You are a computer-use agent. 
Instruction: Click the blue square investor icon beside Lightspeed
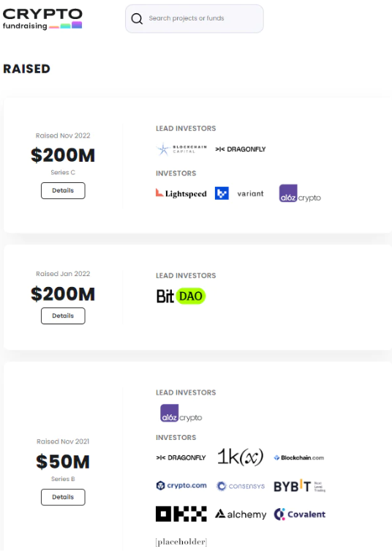pos(222,193)
